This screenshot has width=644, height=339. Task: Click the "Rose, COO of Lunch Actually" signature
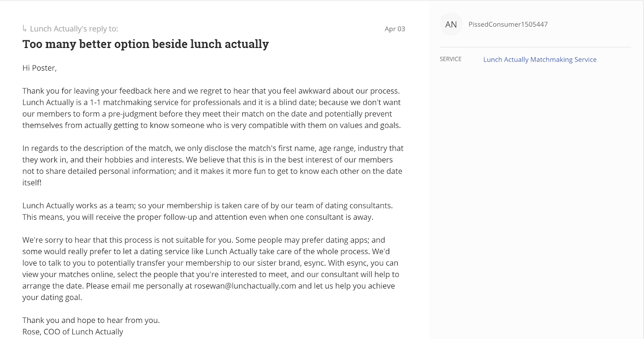pyautogui.click(x=73, y=332)
